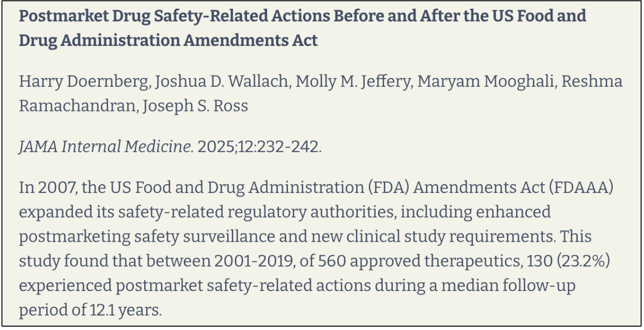
Task: Open the Postmarket Drug Safety-Related Actions article title
Action: pyautogui.click(x=302, y=28)
